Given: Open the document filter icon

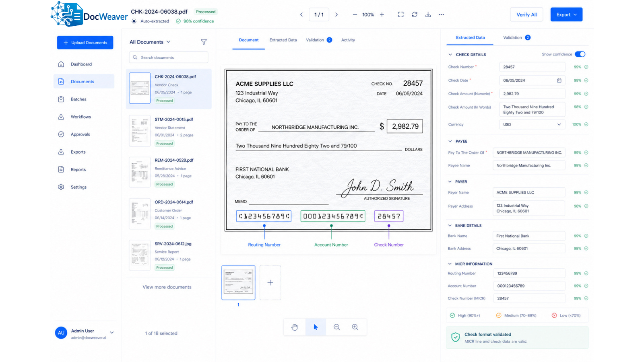Looking at the screenshot, I should click(x=204, y=42).
